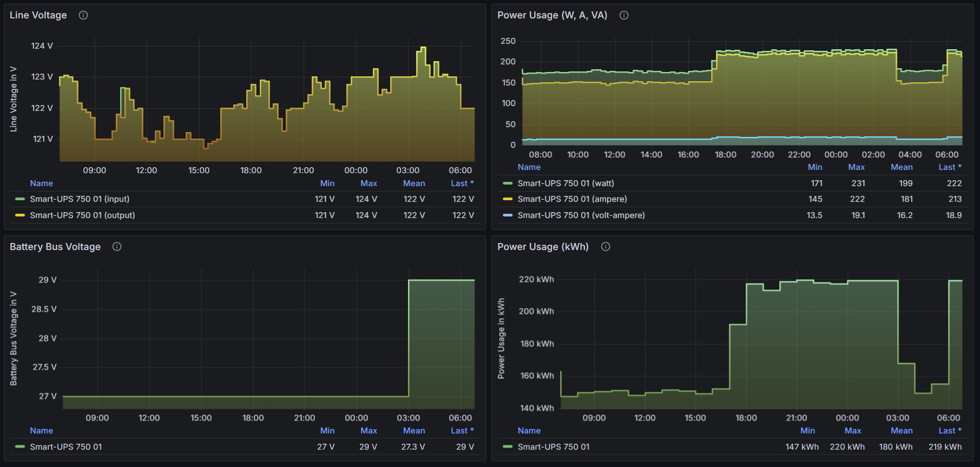Toggle the Smart-UPS 750 01 (ampere) series
Screen dimensions: 980x467
[x=572, y=199]
